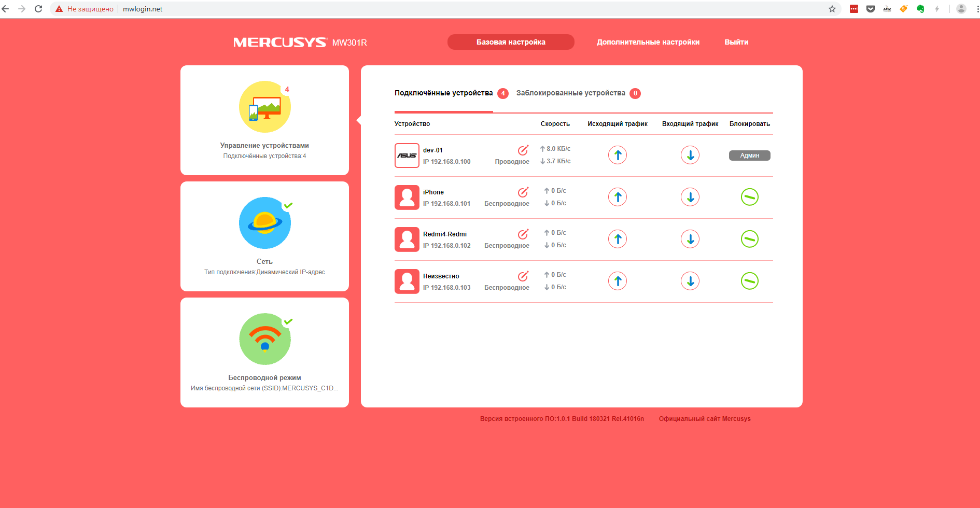Edit the Redmi4-Redmi device name

tap(523, 234)
